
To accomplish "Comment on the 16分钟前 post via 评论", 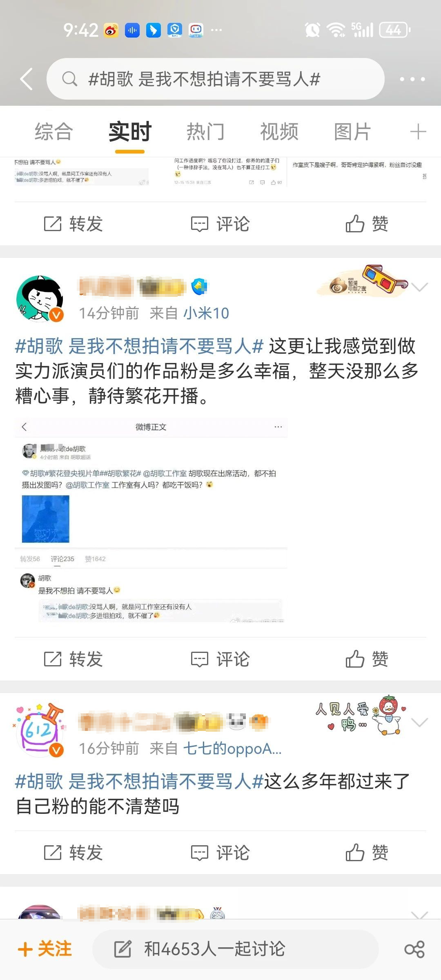I will [x=220, y=853].
